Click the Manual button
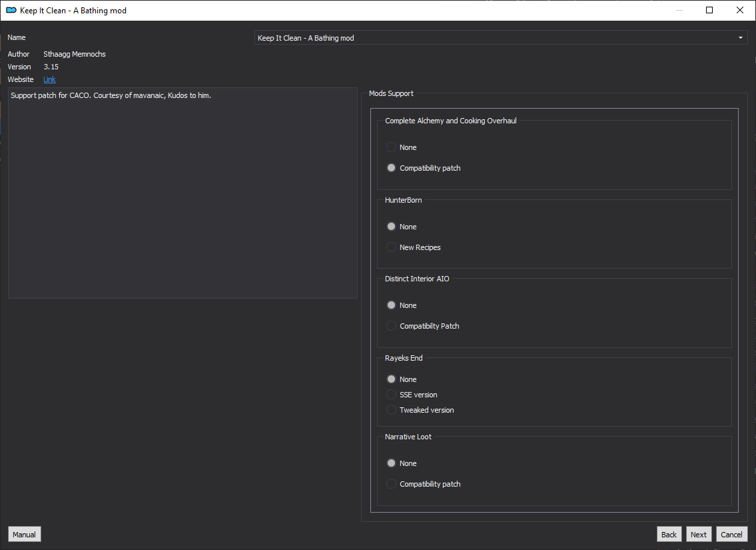756x550 pixels. [24, 535]
